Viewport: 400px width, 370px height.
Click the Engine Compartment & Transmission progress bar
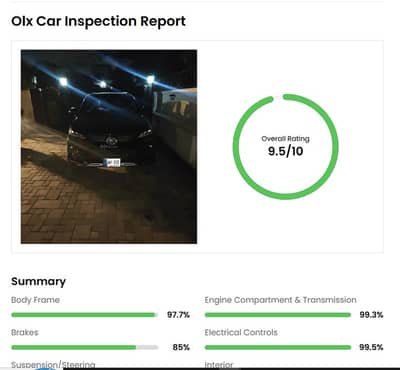pyautogui.click(x=278, y=315)
